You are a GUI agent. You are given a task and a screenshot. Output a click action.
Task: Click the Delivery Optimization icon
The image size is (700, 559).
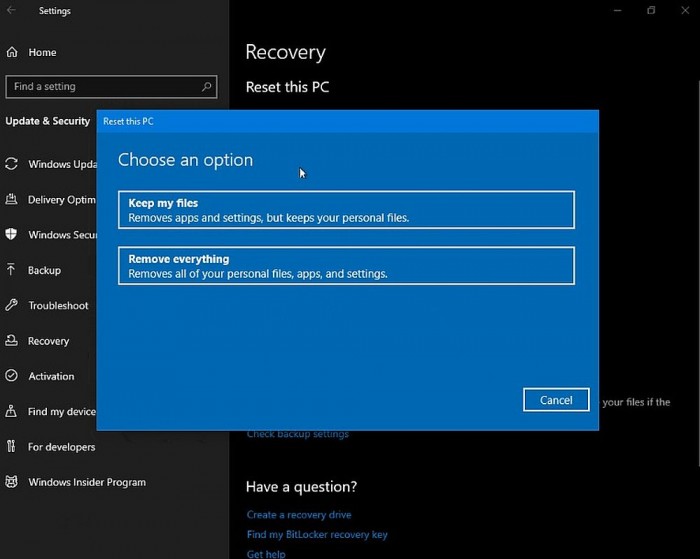pyautogui.click(x=11, y=200)
